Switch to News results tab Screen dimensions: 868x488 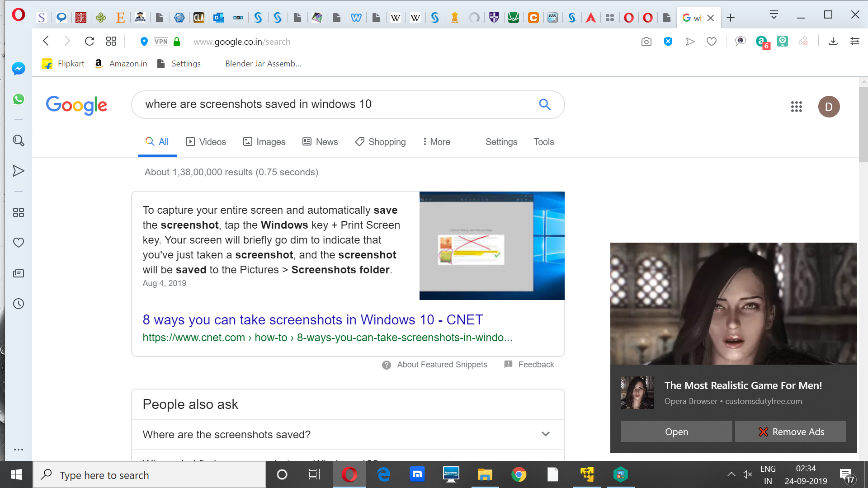coord(320,142)
